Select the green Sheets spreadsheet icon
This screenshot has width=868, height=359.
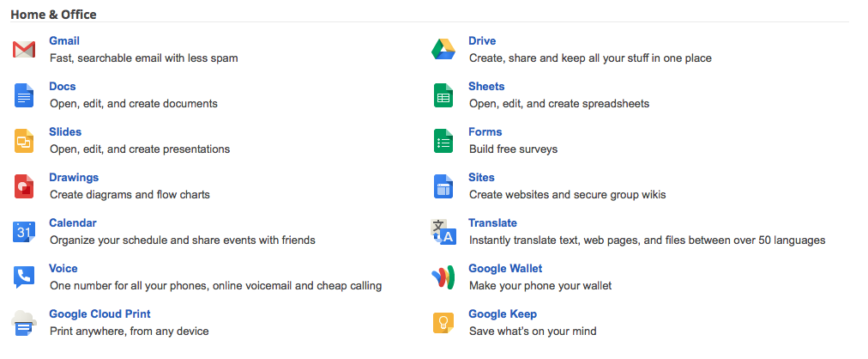pyautogui.click(x=443, y=95)
